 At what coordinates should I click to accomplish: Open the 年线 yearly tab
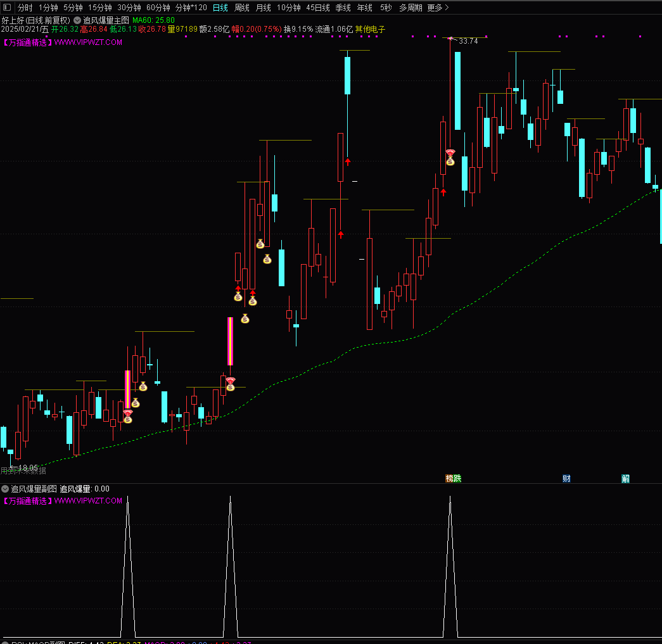pos(365,8)
